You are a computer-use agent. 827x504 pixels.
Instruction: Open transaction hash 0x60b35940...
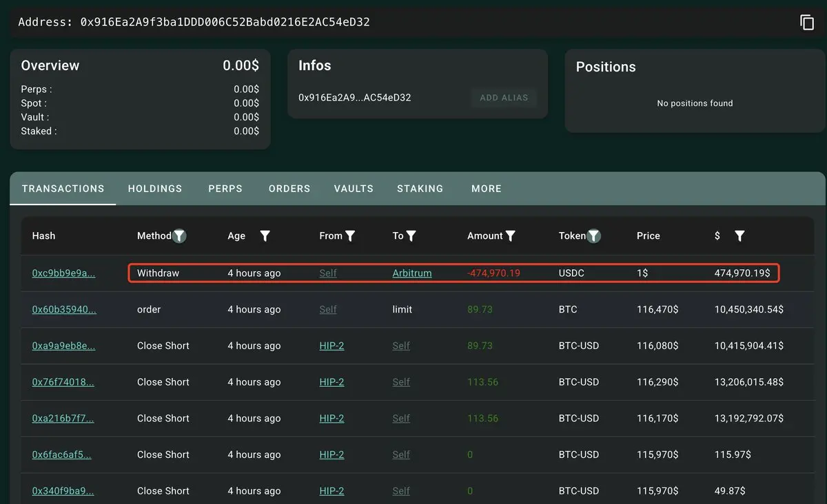64,310
